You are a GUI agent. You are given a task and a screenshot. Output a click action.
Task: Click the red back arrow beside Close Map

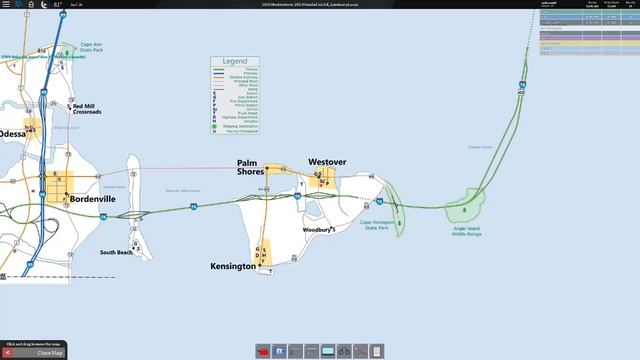pyautogui.click(x=7, y=353)
